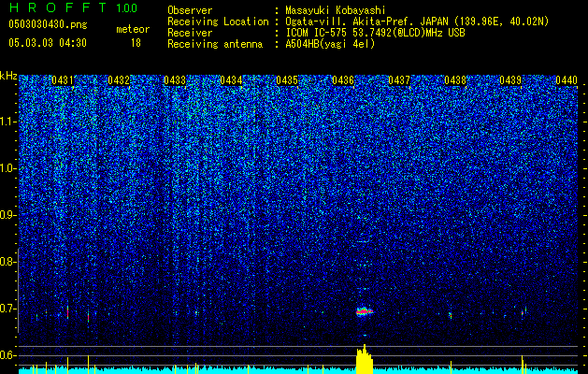Click the 0431 time marker
Image resolution: width=588 pixels, height=374 pixels.
63,80
